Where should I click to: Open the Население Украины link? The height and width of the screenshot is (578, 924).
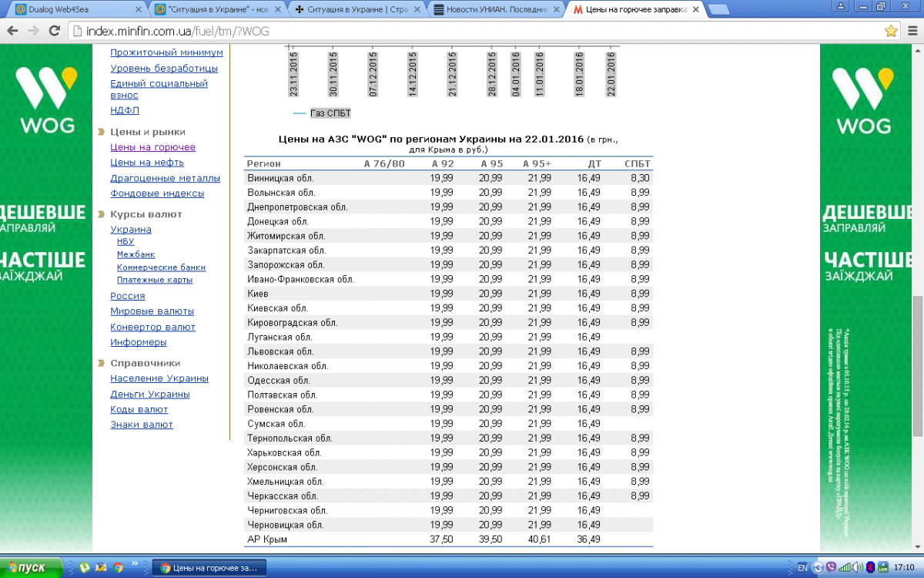(x=159, y=378)
